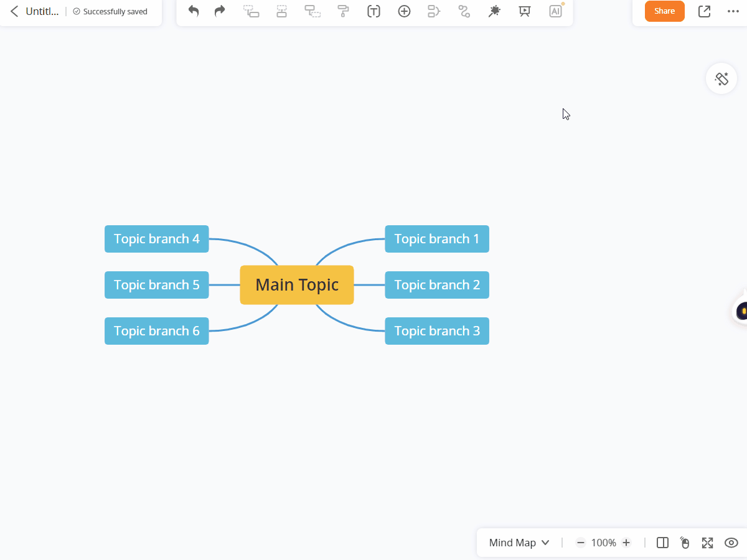Click the zoom out minus button
Viewport: 747px width, 560px height.
[580, 543]
